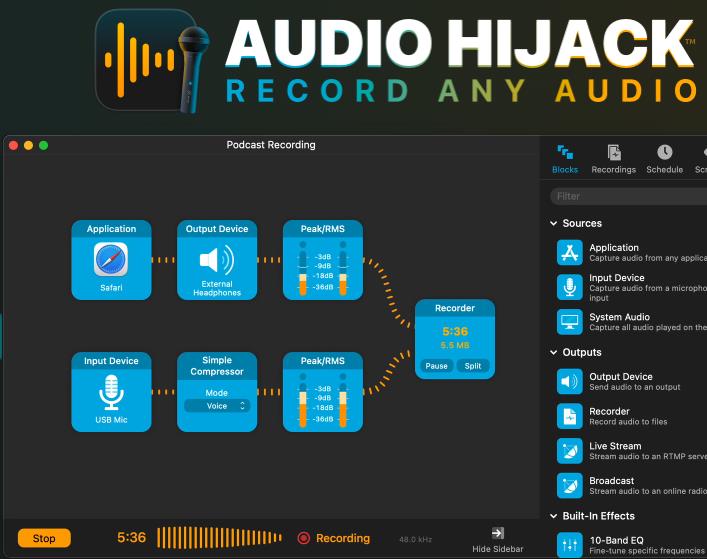
Task: Click the Application block title bar
Action: pyautogui.click(x=111, y=229)
